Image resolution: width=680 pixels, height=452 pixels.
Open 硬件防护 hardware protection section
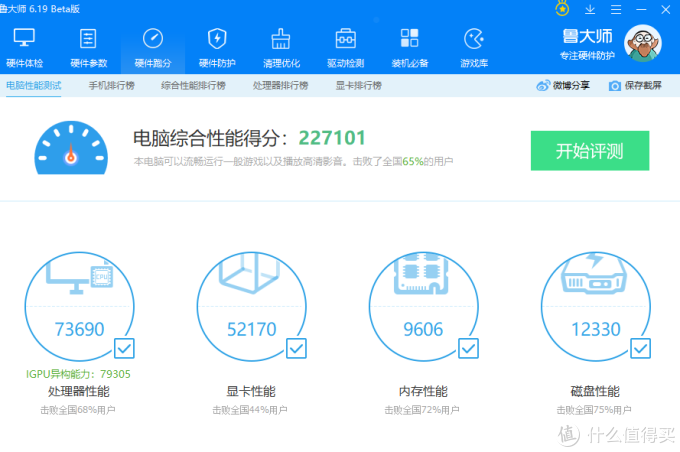[217, 48]
